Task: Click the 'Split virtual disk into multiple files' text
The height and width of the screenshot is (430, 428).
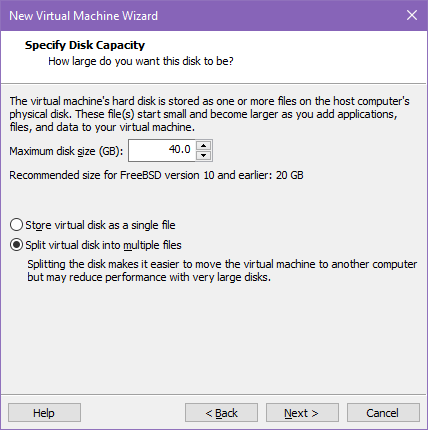Action: (x=103, y=245)
